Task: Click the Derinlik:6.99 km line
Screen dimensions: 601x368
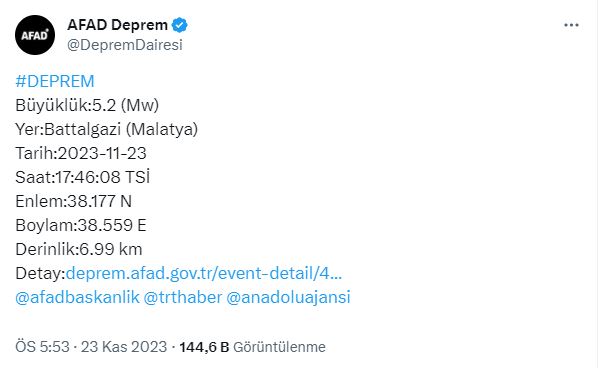Action: point(79,250)
